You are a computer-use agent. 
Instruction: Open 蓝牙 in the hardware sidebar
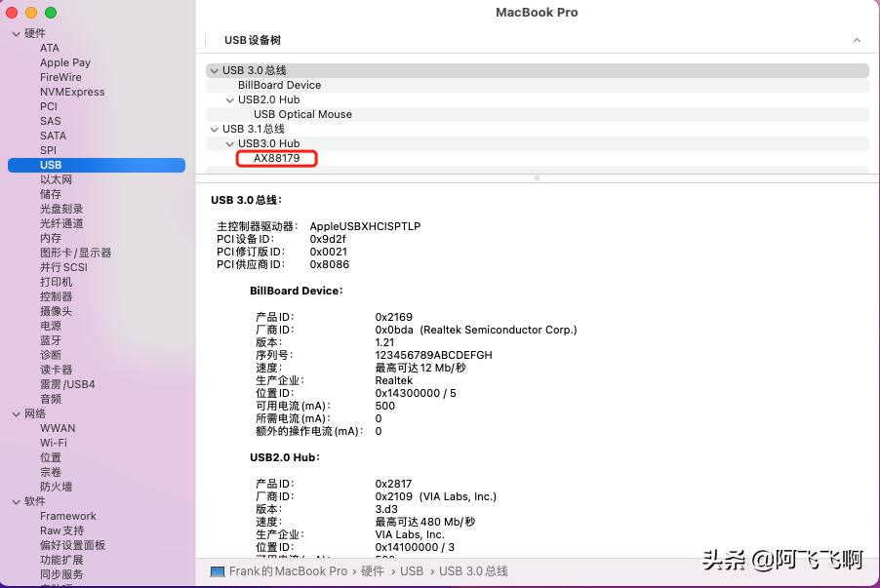(x=50, y=340)
